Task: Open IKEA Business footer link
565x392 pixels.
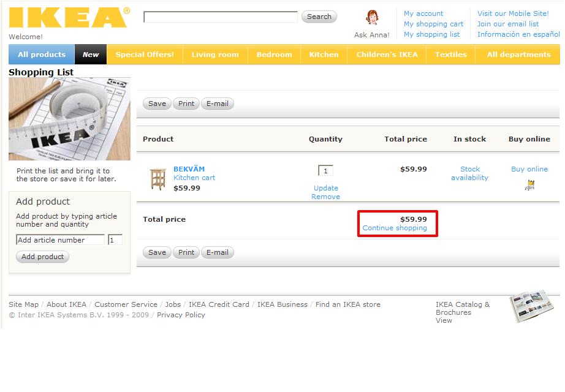Action: [x=282, y=304]
